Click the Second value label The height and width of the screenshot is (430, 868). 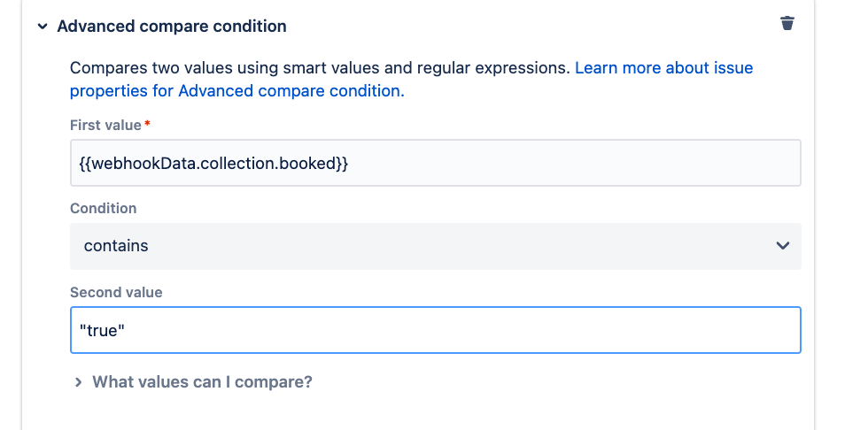116,292
